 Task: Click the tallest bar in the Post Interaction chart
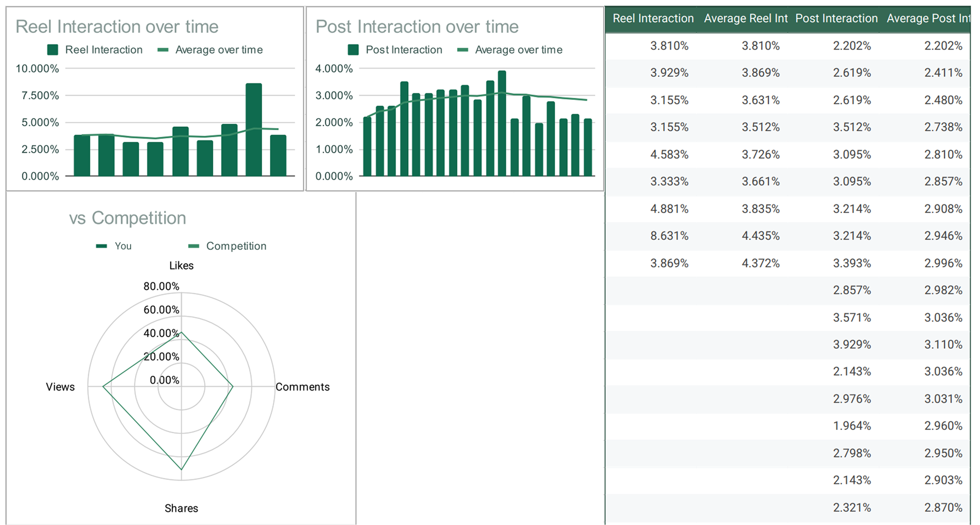[502, 124]
